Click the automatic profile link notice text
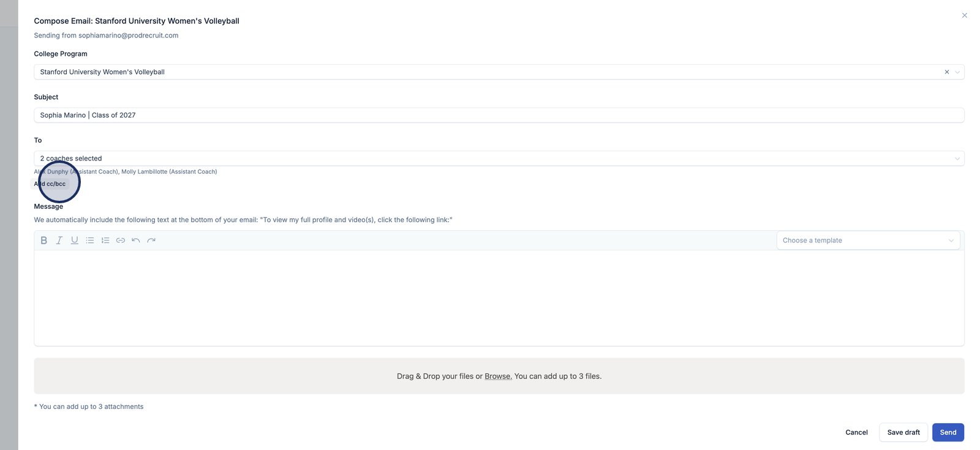The image size is (980, 450). tap(243, 220)
